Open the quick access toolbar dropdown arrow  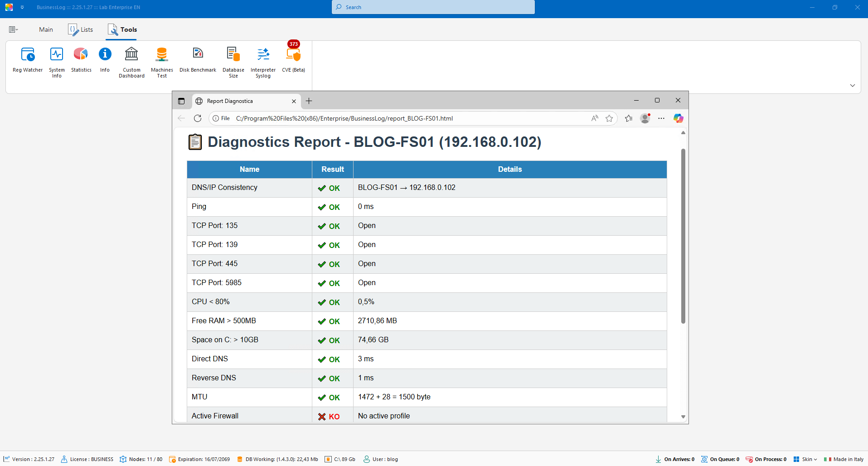[22, 7]
